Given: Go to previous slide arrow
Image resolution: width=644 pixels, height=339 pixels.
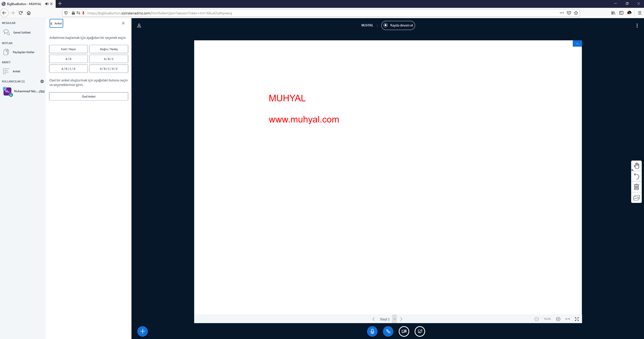Looking at the screenshot, I should (374, 319).
